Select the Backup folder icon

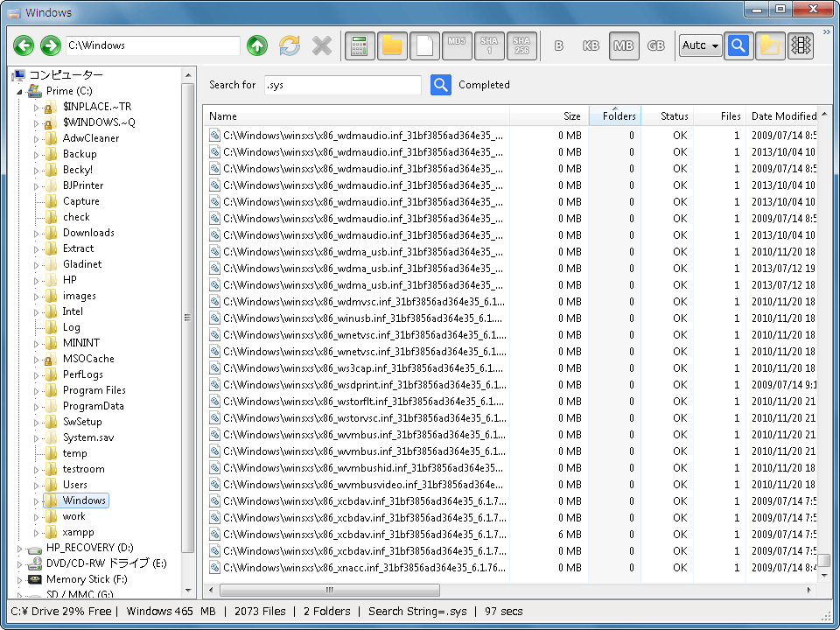pos(52,154)
